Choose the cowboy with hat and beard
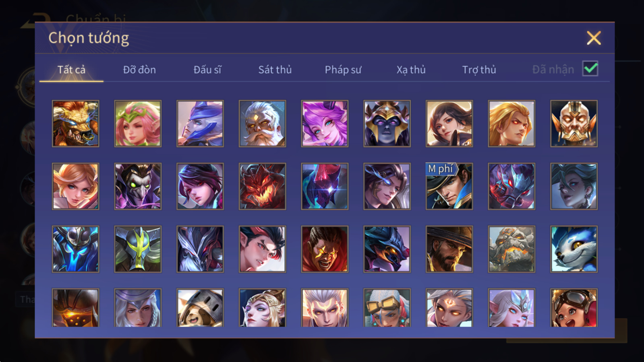The width and height of the screenshot is (644, 362). [449, 249]
